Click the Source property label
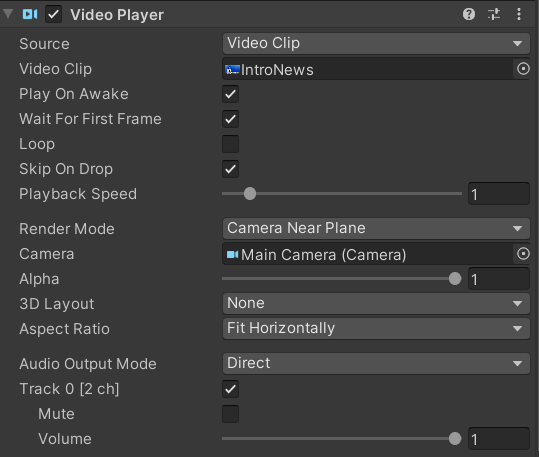This screenshot has width=539, height=457. point(44,44)
